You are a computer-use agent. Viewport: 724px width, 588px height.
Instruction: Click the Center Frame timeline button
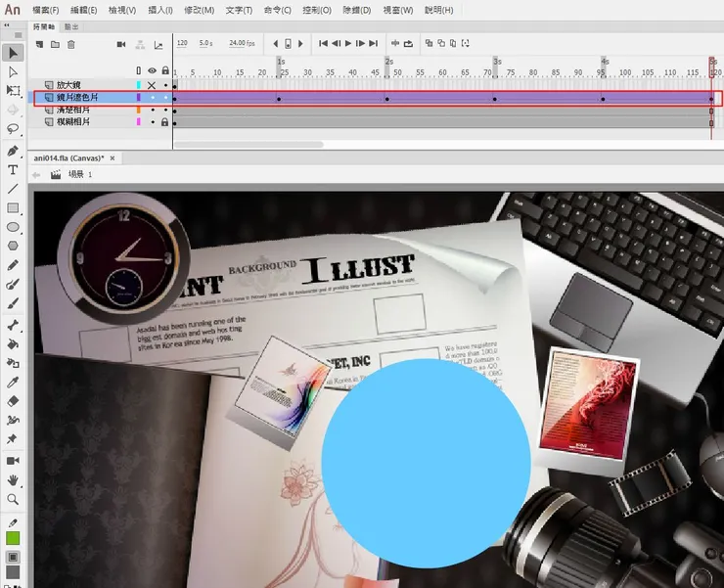395,43
